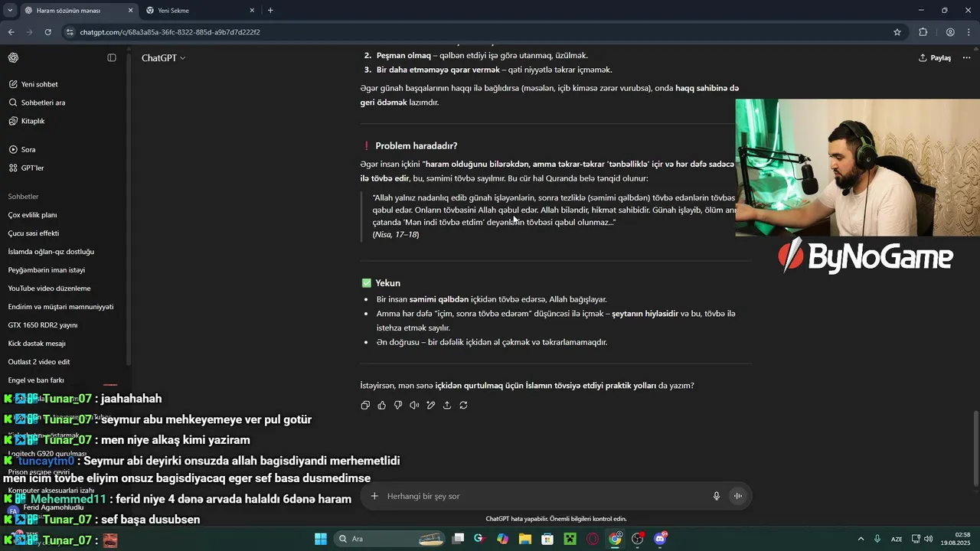980x551 pixels.
Task: Share the response with upload icon
Action: click(x=447, y=405)
